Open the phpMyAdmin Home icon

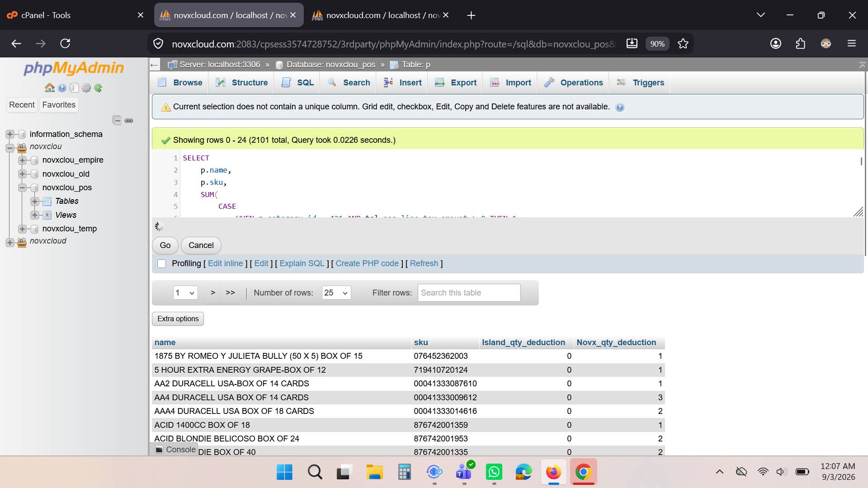click(50, 88)
